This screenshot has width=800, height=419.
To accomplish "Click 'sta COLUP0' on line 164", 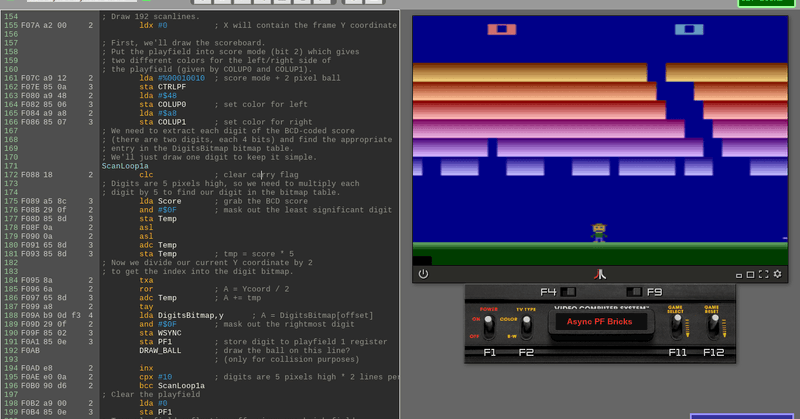I will [x=162, y=104].
